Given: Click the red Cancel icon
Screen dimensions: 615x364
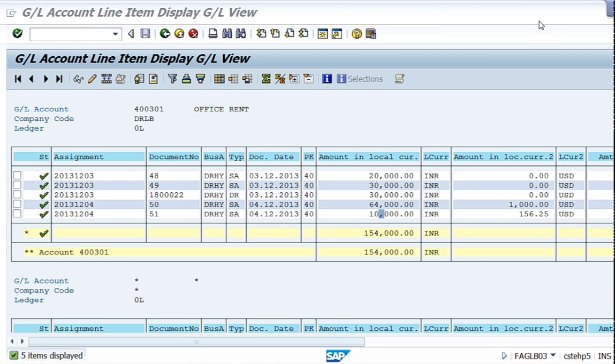Looking at the screenshot, I should (193, 34).
